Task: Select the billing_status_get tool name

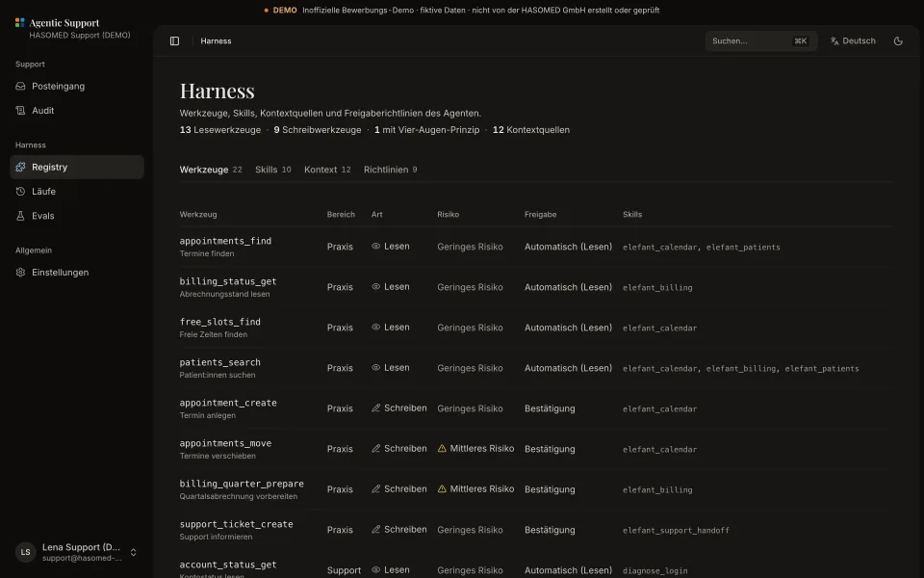Action: pos(228,281)
